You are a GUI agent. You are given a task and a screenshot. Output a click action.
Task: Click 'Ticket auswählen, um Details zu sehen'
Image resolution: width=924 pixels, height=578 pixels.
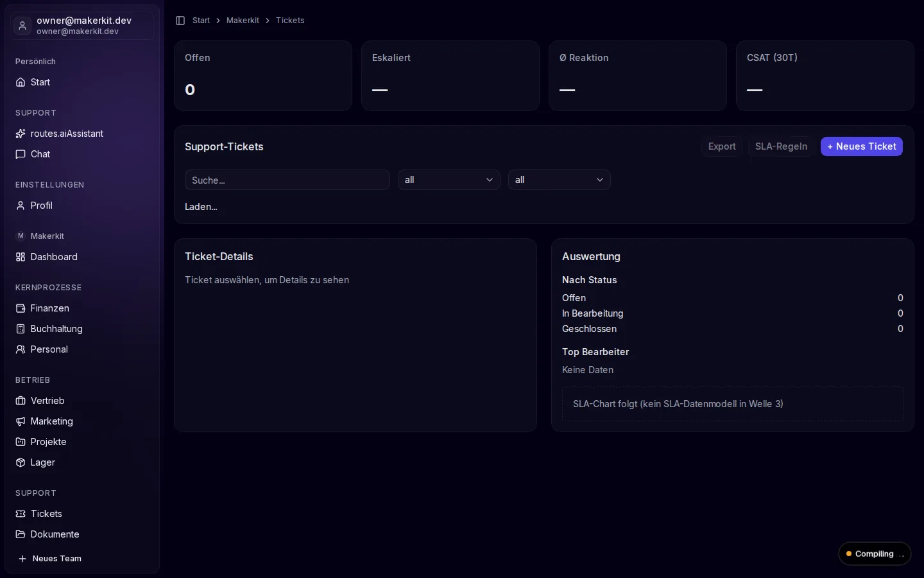[267, 280]
